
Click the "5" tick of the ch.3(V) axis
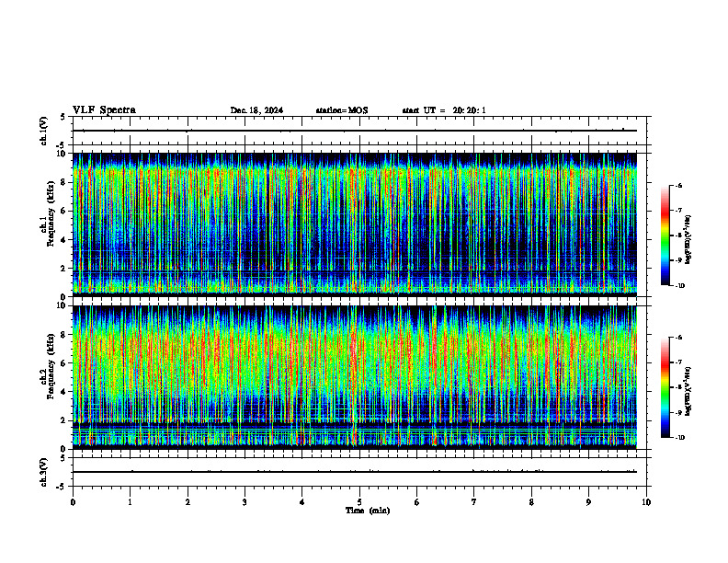64,458
